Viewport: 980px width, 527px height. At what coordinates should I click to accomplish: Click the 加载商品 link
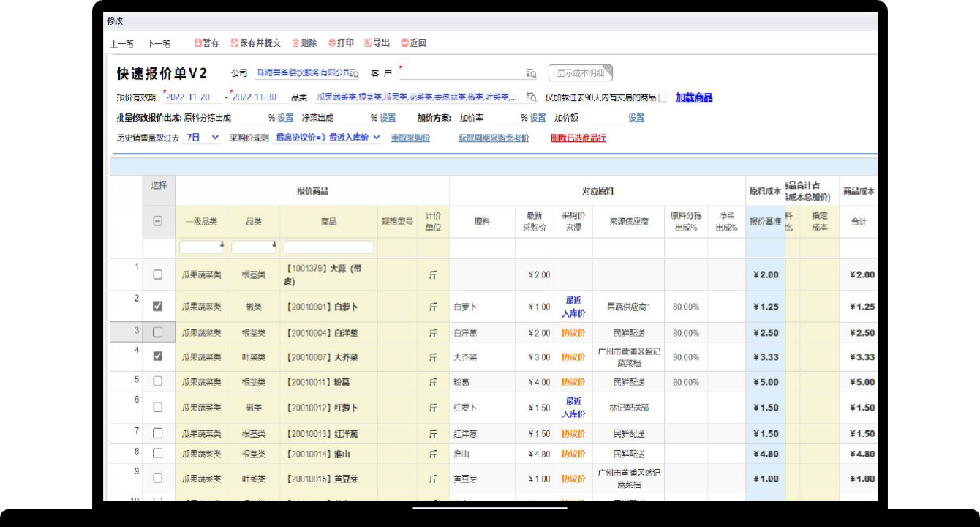(x=694, y=97)
